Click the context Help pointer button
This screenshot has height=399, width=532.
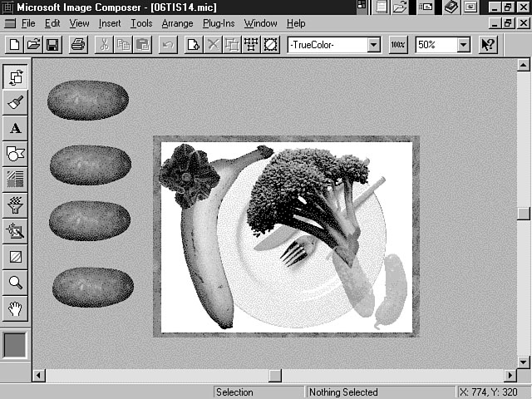[x=488, y=45]
